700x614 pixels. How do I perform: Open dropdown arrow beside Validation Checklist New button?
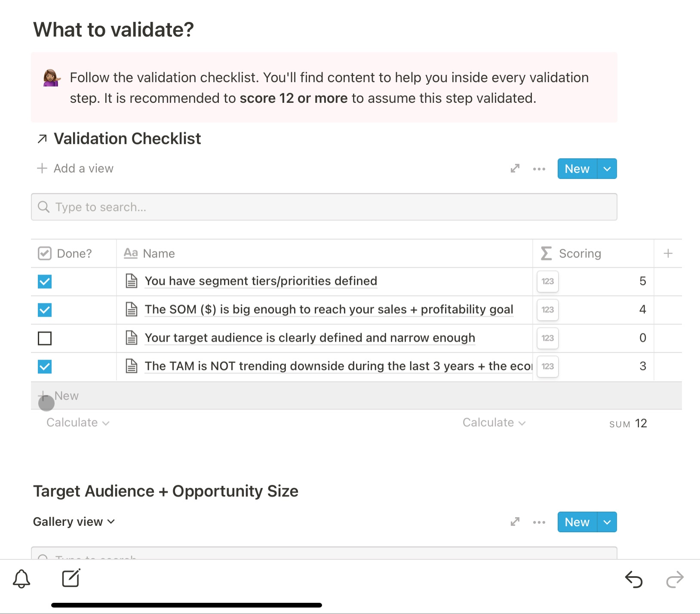[x=607, y=169]
